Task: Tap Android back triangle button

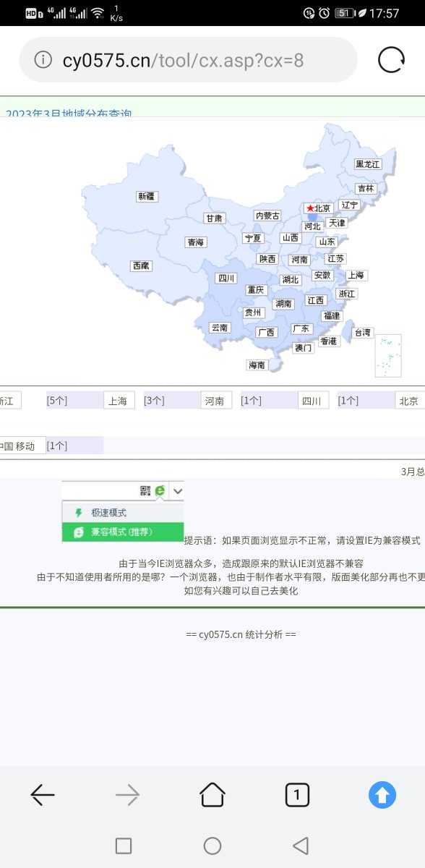Action: (x=301, y=846)
